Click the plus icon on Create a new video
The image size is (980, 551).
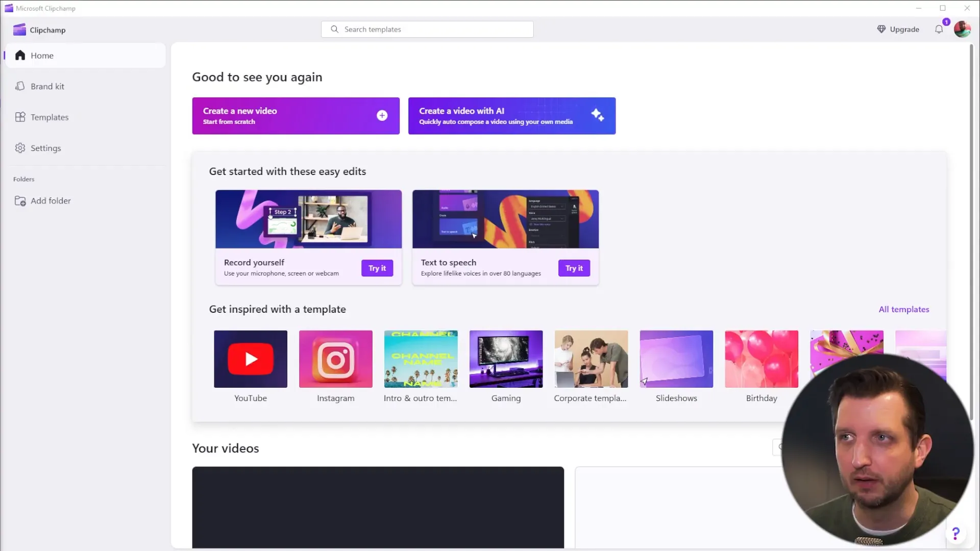pos(382,116)
